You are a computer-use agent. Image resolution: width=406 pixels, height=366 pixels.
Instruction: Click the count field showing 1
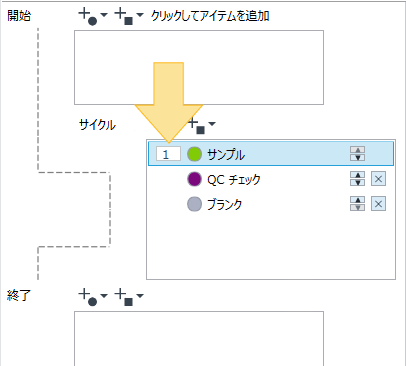point(168,154)
